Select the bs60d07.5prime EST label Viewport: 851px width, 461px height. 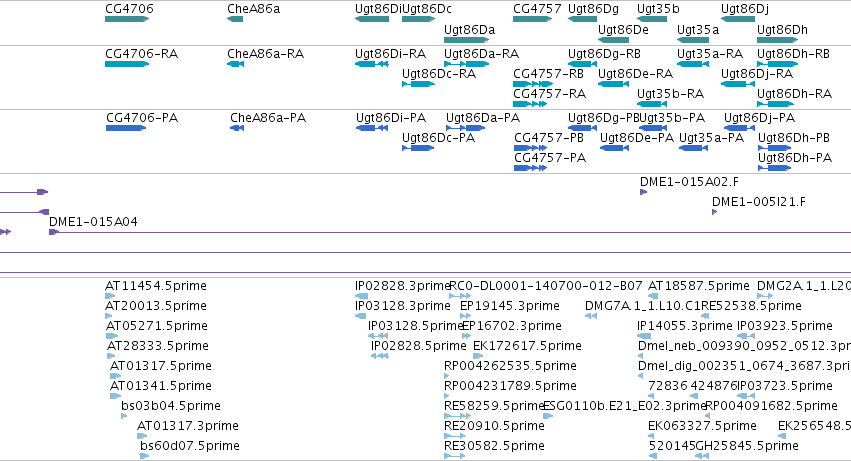[x=190, y=447]
